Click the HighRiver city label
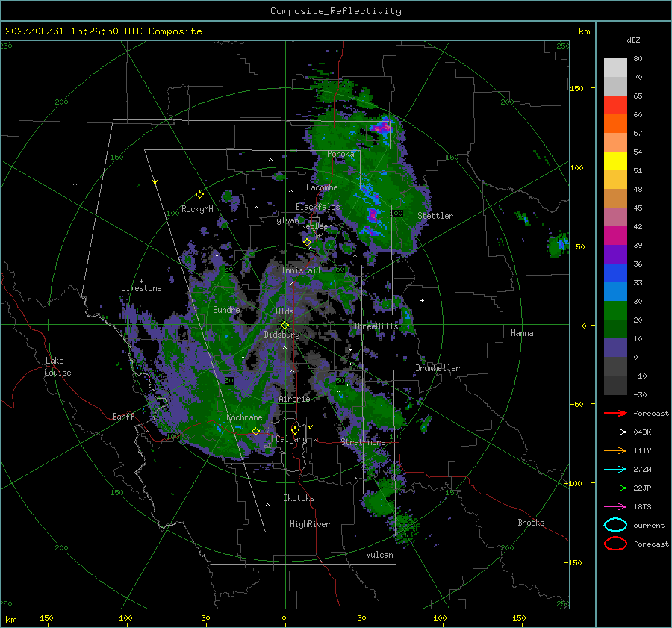The image size is (672, 628). click(310, 524)
